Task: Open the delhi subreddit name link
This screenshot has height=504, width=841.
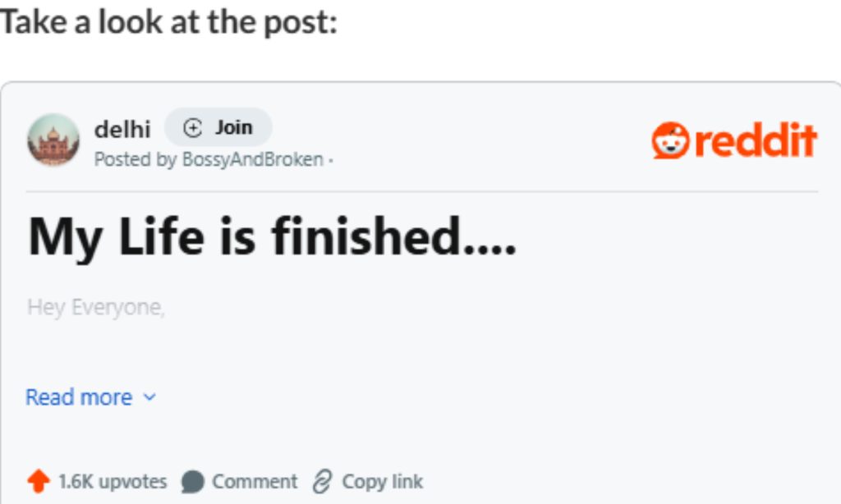Action: coord(122,129)
